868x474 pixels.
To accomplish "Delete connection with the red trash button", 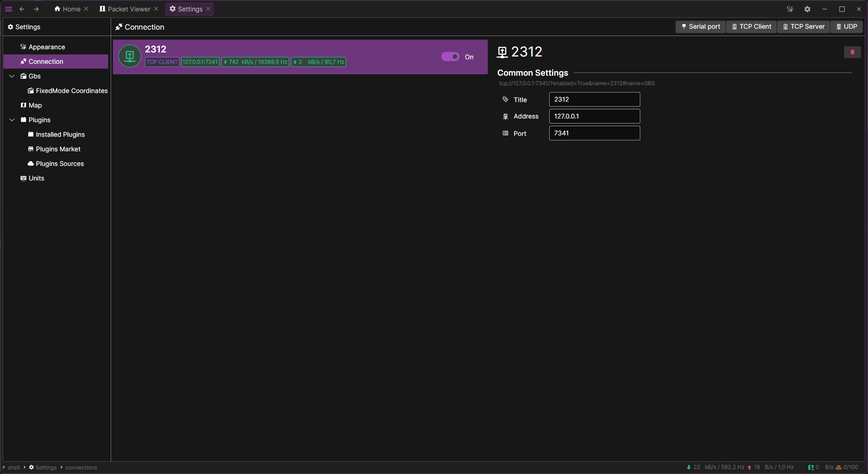I will coord(853,52).
